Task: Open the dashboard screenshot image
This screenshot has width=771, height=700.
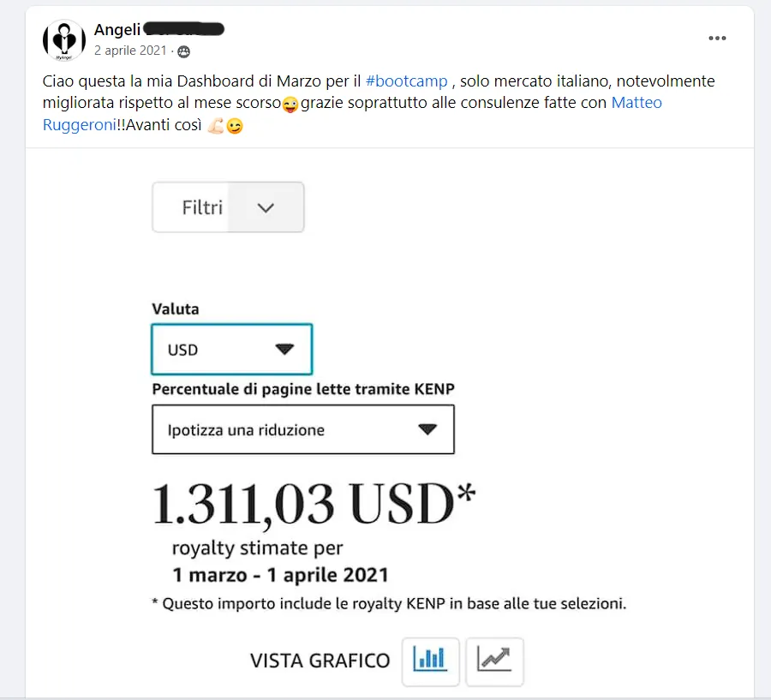Action: click(x=390, y=423)
